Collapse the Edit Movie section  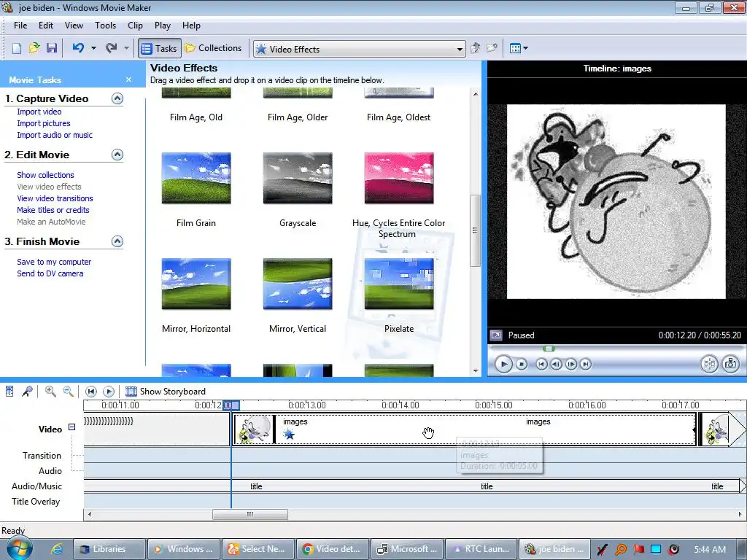[117, 155]
